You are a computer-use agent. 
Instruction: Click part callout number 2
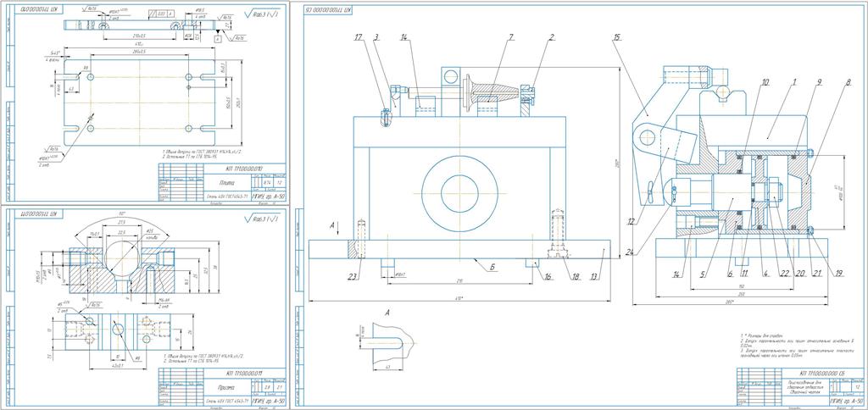[552, 38]
